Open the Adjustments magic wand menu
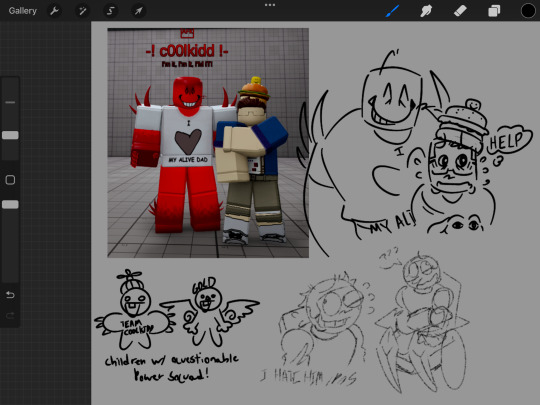Image resolution: width=540 pixels, height=405 pixels. (x=82, y=11)
